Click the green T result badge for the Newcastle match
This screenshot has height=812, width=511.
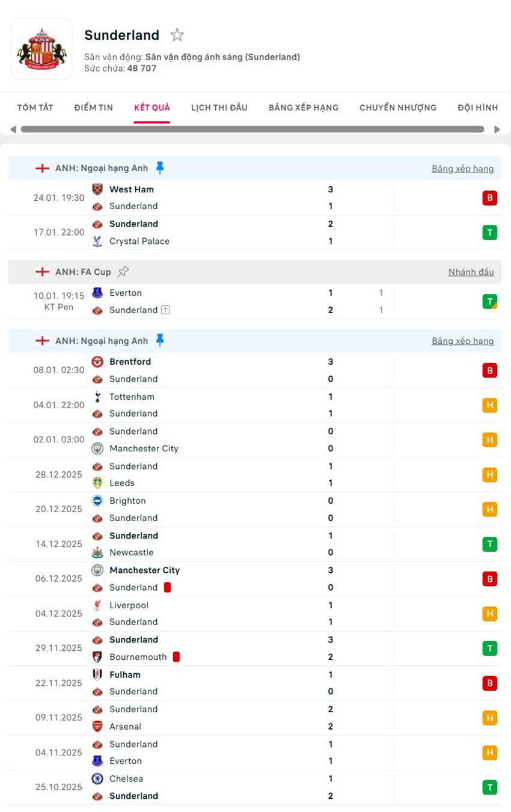pos(490,544)
